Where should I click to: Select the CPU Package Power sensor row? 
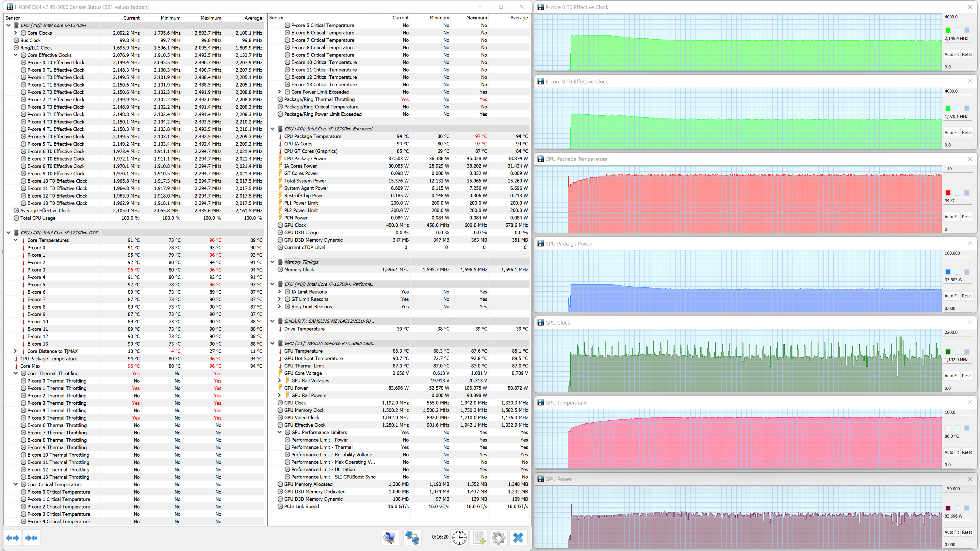pos(305,158)
